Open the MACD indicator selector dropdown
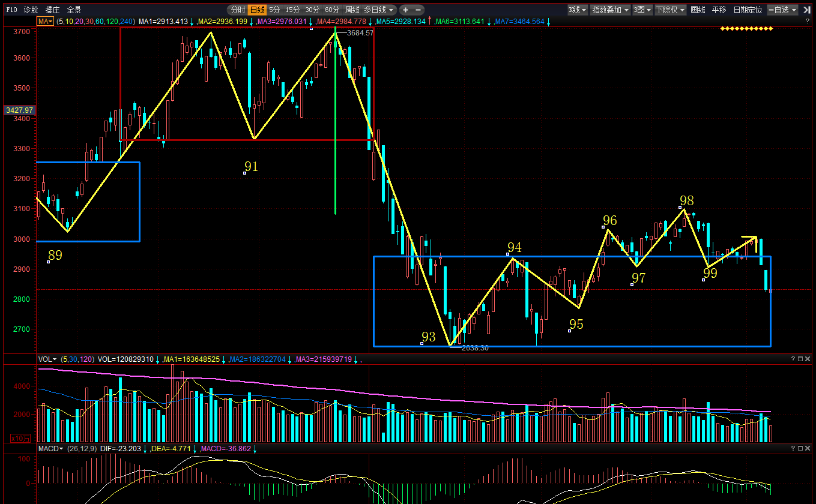Image resolution: width=816 pixels, height=504 pixels. (50, 449)
